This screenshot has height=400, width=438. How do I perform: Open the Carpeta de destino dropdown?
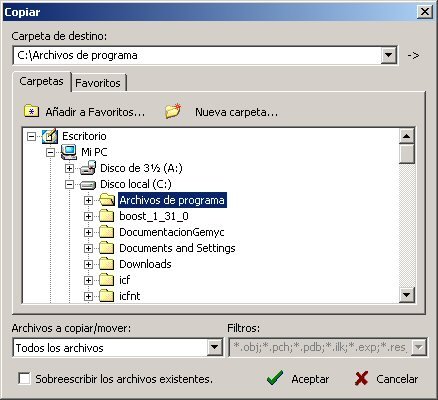[388, 55]
